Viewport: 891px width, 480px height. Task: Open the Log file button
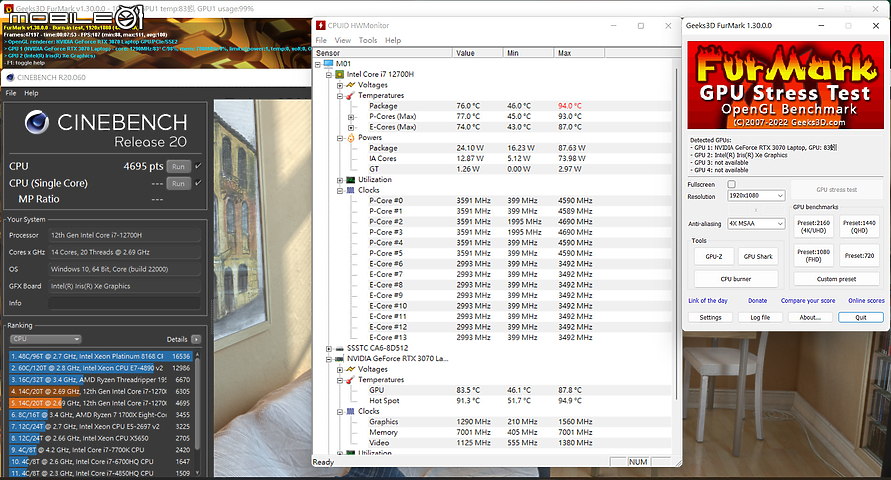(760, 318)
